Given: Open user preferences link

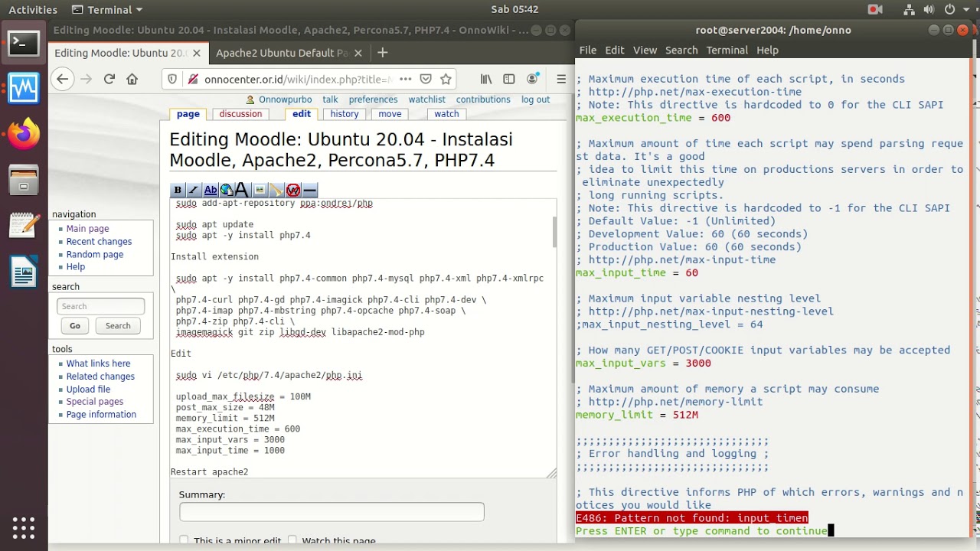Looking at the screenshot, I should 373,99.
